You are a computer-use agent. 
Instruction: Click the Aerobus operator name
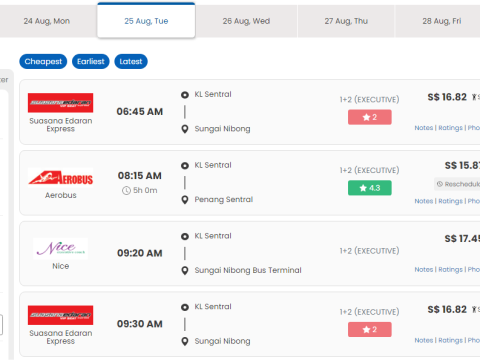click(x=61, y=195)
